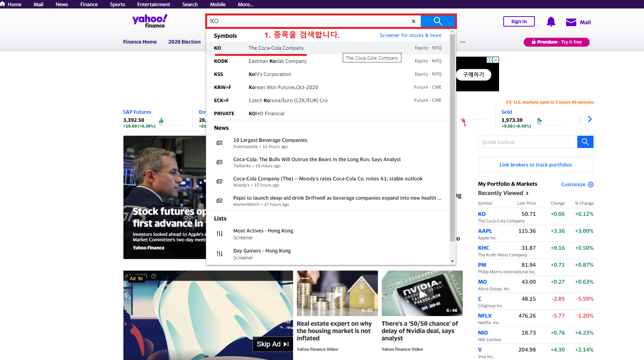Click the Quote Lookup search icon
Viewport: 644px width, 360px height.
[585, 142]
